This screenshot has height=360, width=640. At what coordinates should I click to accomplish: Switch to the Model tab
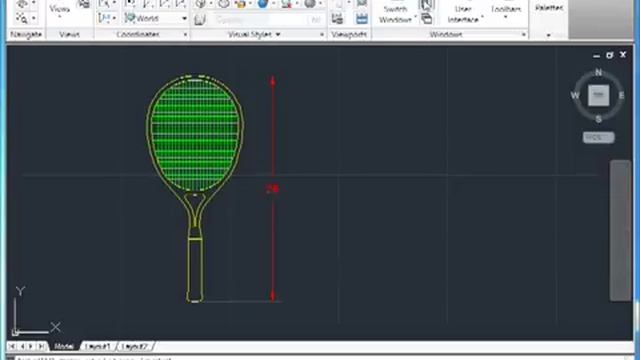pyautogui.click(x=63, y=346)
